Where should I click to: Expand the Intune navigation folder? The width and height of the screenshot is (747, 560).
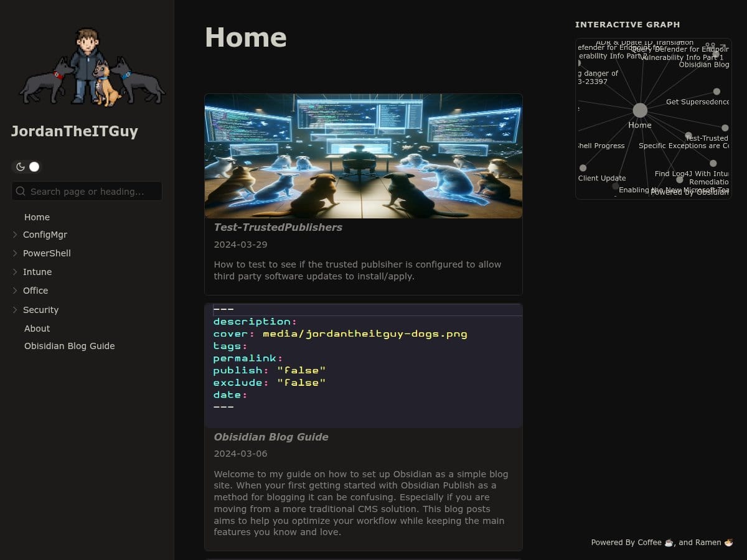pos(15,272)
